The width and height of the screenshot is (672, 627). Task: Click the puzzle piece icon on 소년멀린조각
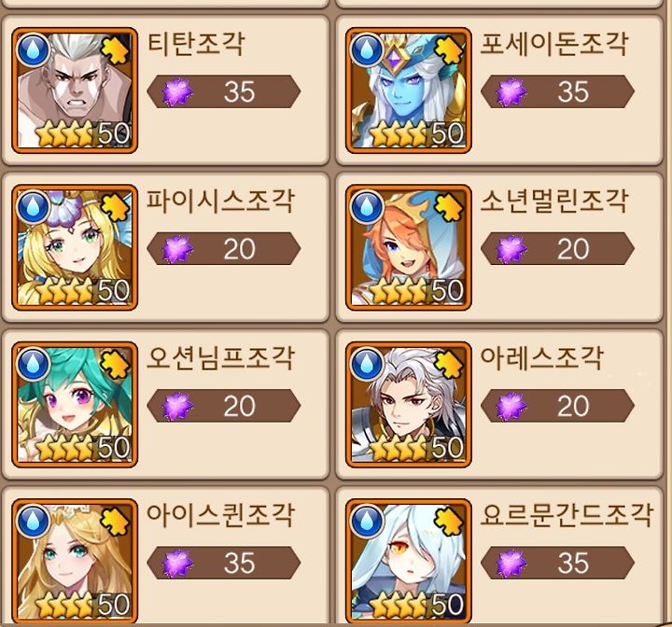tap(449, 208)
